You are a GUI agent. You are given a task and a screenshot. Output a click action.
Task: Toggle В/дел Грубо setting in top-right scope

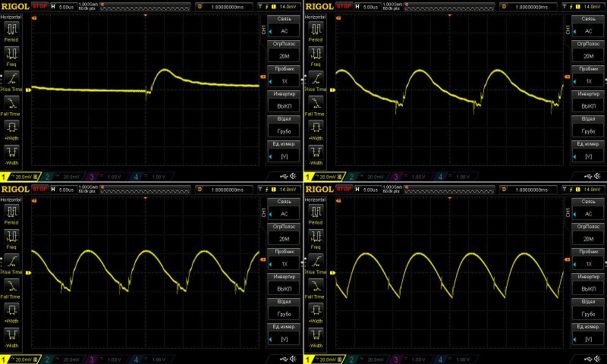588,127
